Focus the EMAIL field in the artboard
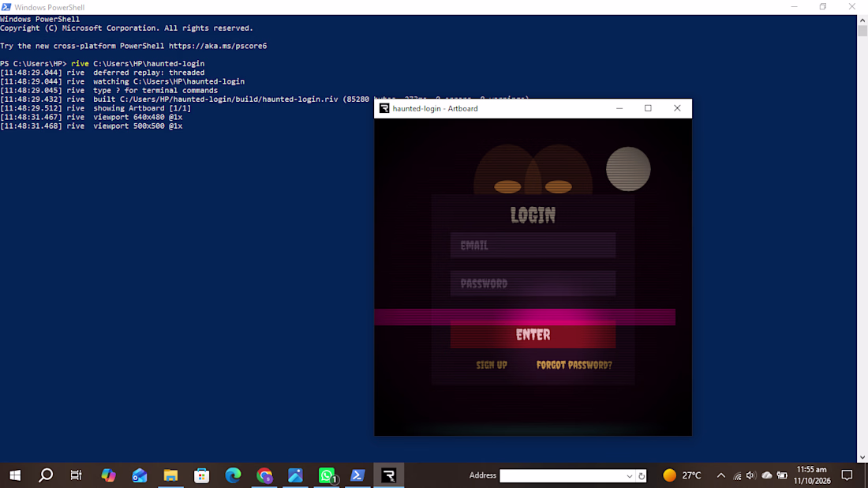868x488 pixels. (x=533, y=246)
